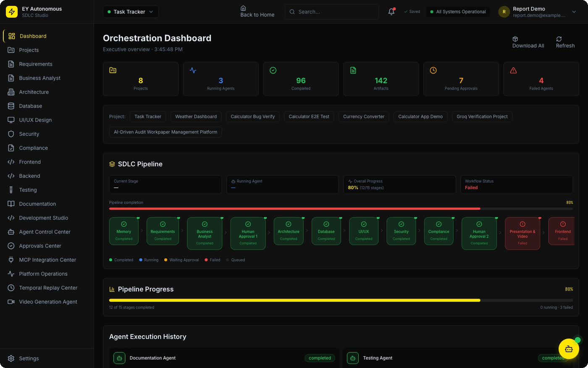Click the All Systems Operational status badge
588x368 pixels.
pyautogui.click(x=458, y=12)
